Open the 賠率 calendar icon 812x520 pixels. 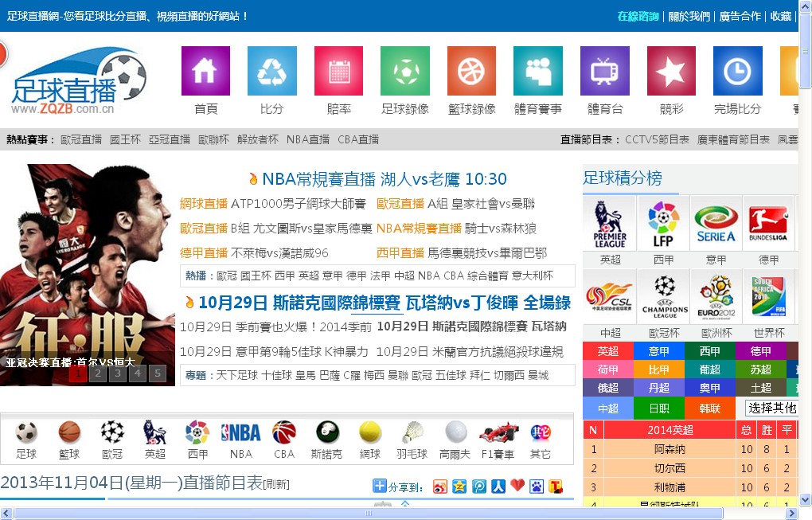point(338,71)
